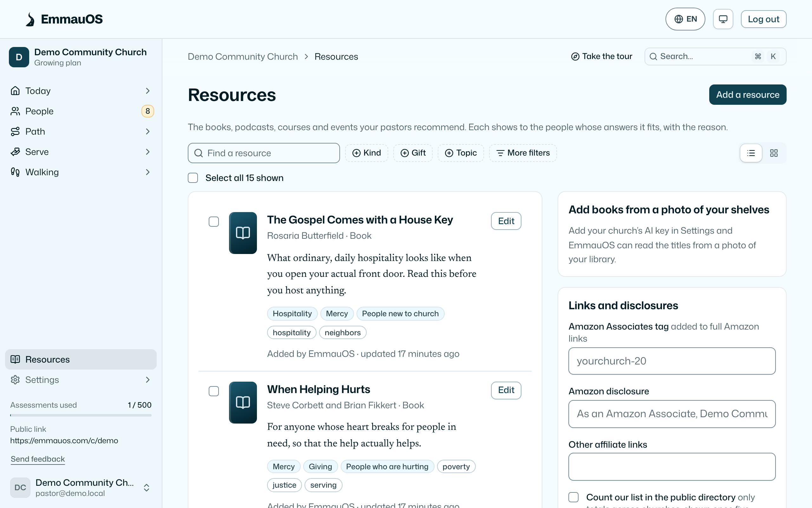Expand the Walking chevron

click(147, 172)
